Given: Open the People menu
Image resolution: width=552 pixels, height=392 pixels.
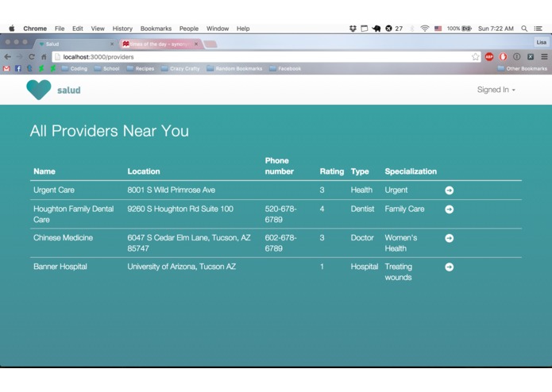Looking at the screenshot, I should (x=189, y=29).
